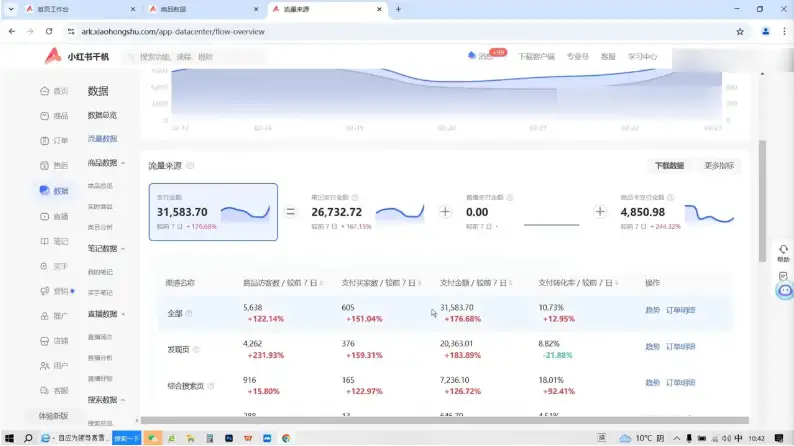The height and width of the screenshot is (446, 794).
Task: Open 学习中心 in top bar
Action: point(643,57)
